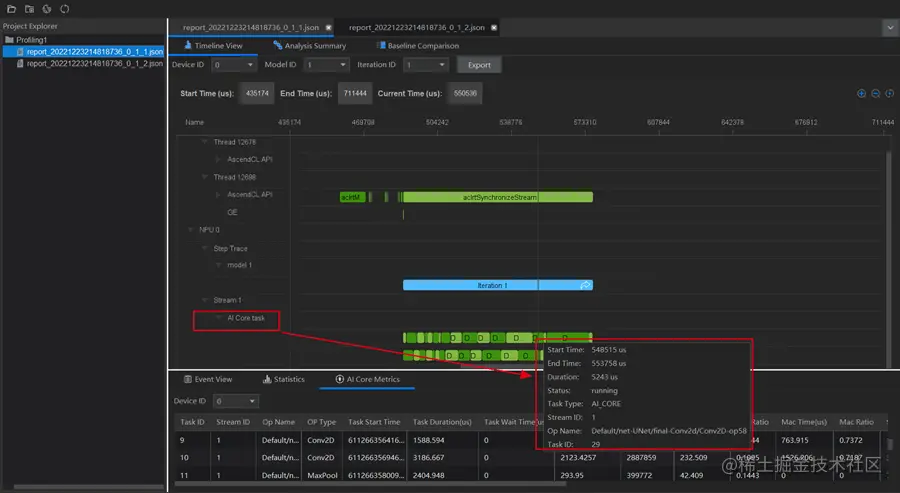This screenshot has width=900, height=493.
Task: Close the report_..._0_1_2.json editor tab
Action: [x=494, y=28]
